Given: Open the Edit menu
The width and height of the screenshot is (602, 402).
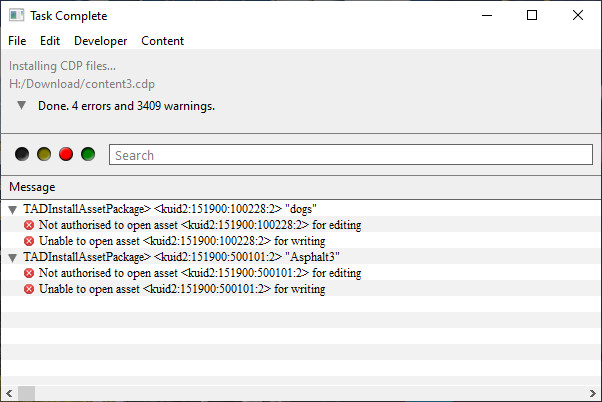Looking at the screenshot, I should pyautogui.click(x=50, y=41).
